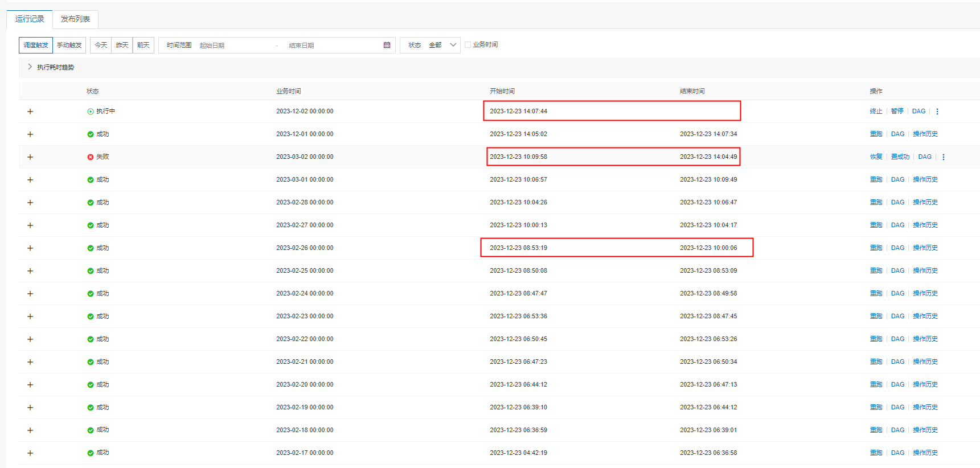980x468 pixels.
Task: Click the 执行中 status text
Action: [x=105, y=112]
